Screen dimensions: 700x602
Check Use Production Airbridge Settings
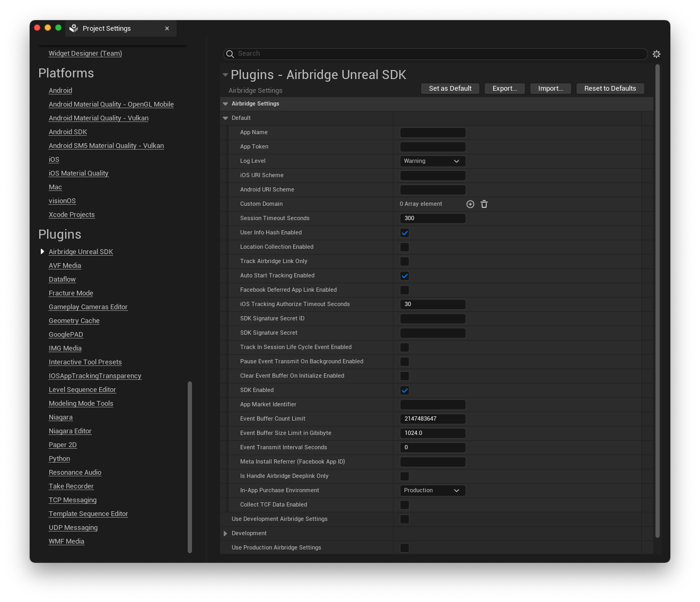[x=405, y=548]
